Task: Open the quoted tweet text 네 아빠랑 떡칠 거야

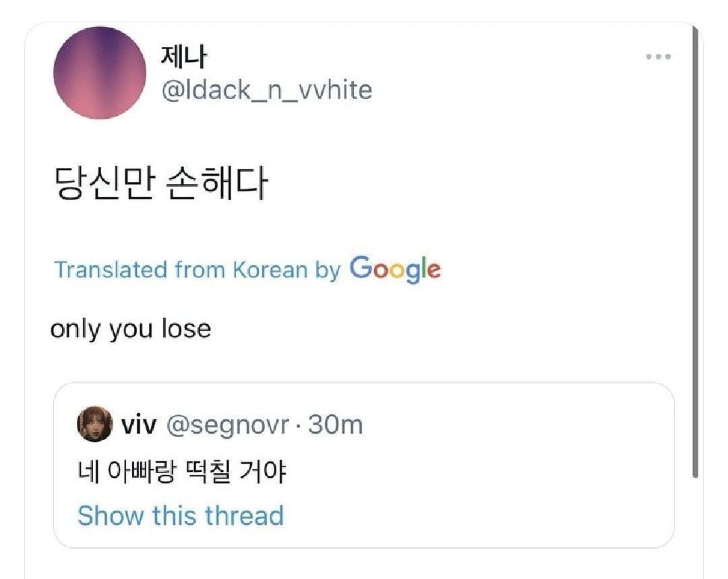Action: pyautogui.click(x=182, y=471)
